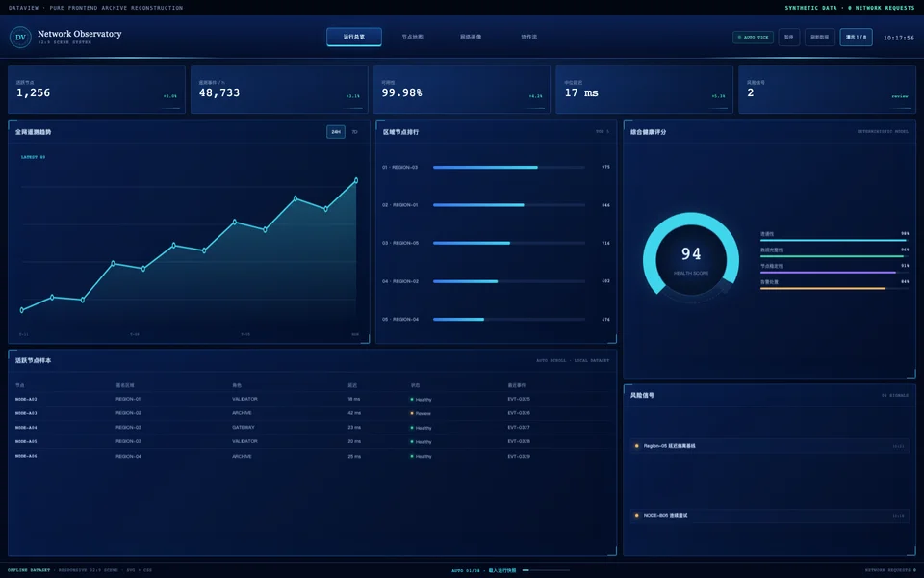Open the 99.98% availability card
The image size is (924, 578).
tap(462, 89)
